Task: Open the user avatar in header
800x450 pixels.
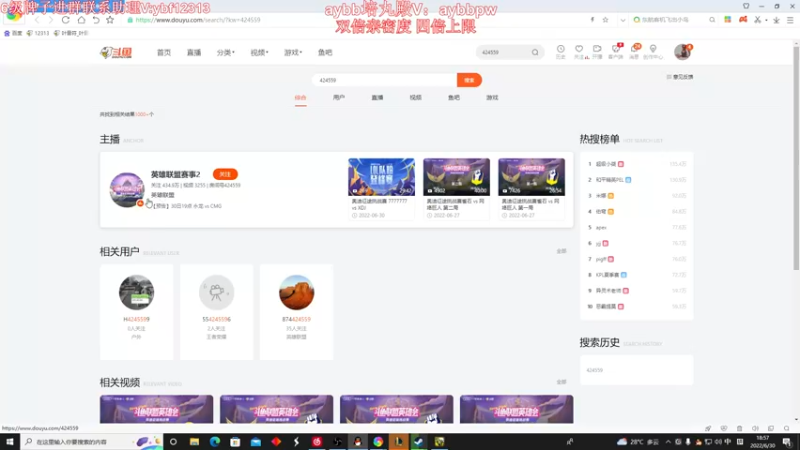Action: (682, 52)
